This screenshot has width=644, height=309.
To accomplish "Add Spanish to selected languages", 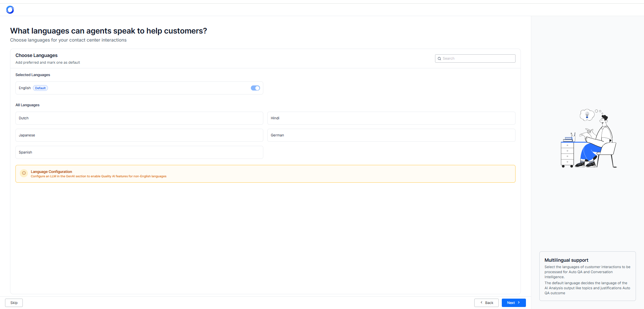I will (139, 152).
